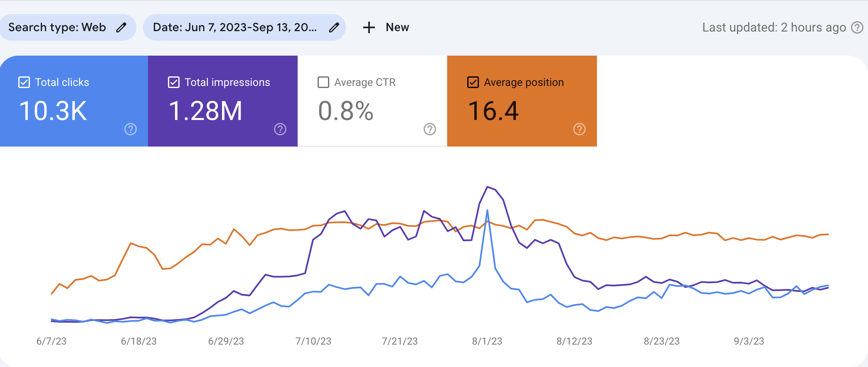Screen dimensions: 868x367
Task: Open the Search type: Web filter chip
Action: (68, 28)
